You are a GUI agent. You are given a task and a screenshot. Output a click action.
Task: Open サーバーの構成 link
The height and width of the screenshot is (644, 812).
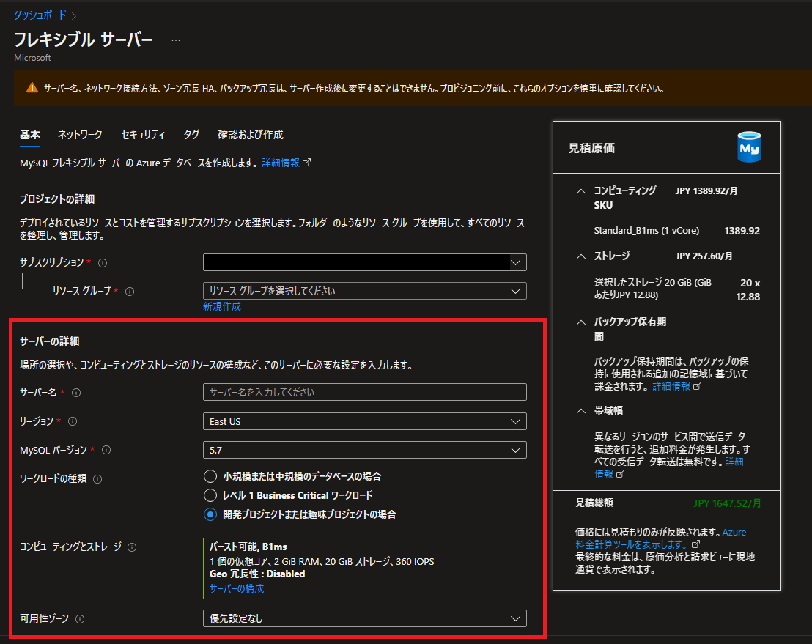point(237,588)
